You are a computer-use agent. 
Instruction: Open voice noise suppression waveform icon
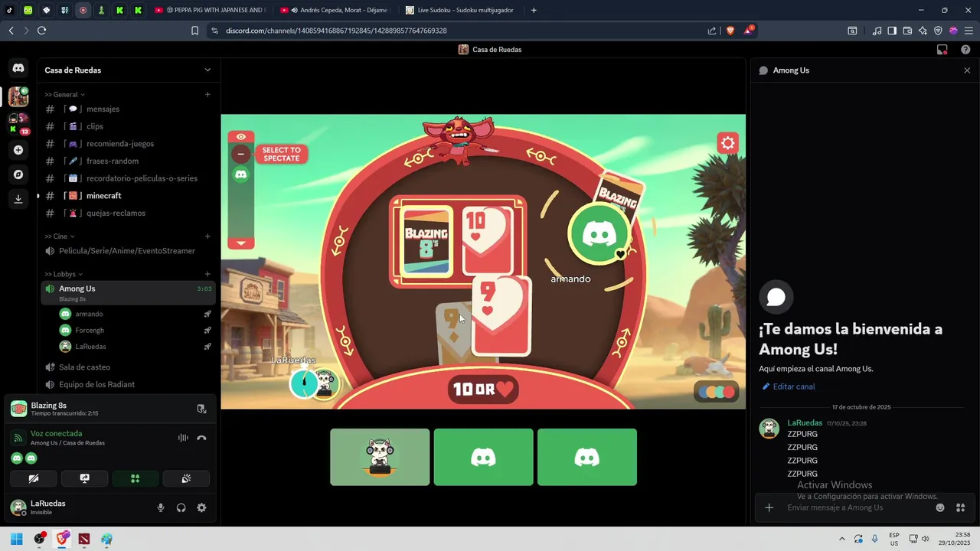pos(183,438)
